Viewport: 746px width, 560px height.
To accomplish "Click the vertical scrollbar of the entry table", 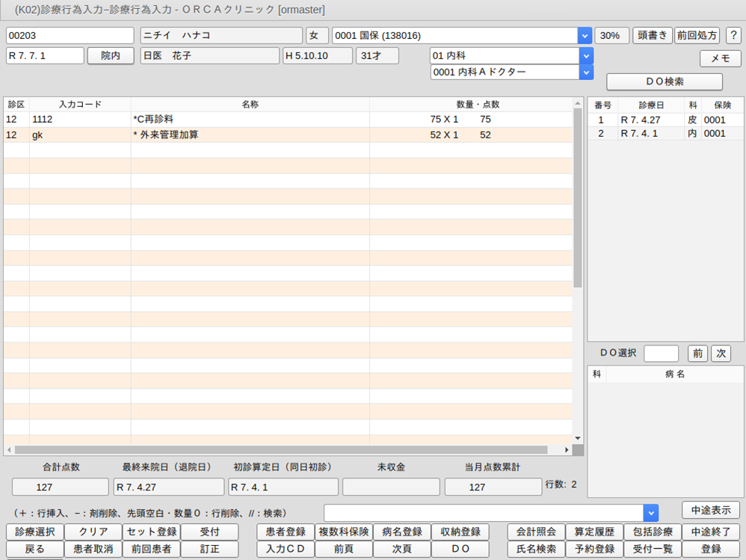I will click(x=577, y=224).
